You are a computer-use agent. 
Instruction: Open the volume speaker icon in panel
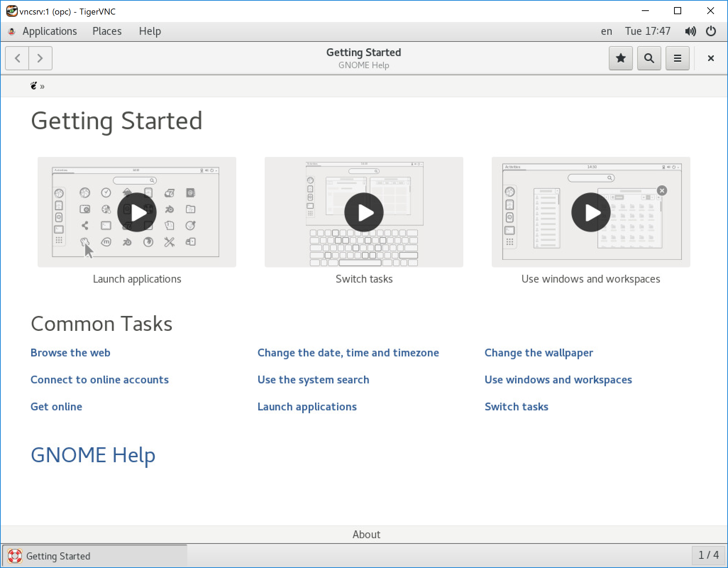click(x=690, y=31)
